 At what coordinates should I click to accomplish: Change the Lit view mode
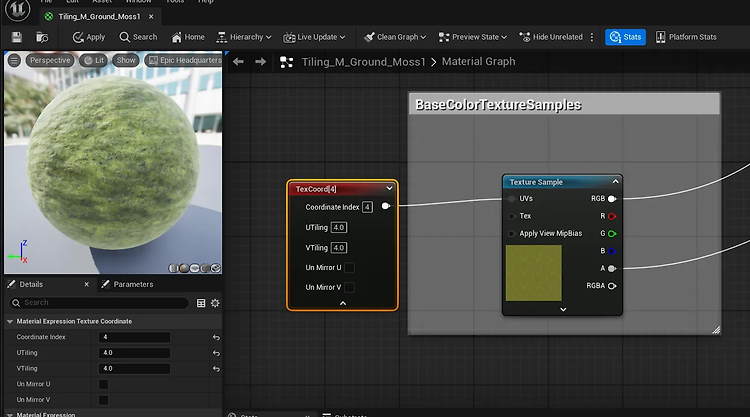pyautogui.click(x=93, y=60)
